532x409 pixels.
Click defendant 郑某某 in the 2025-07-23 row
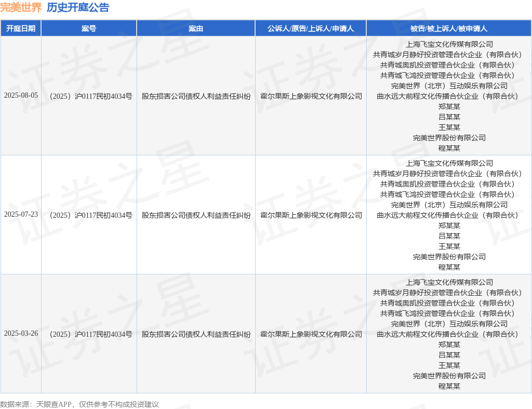click(x=449, y=226)
